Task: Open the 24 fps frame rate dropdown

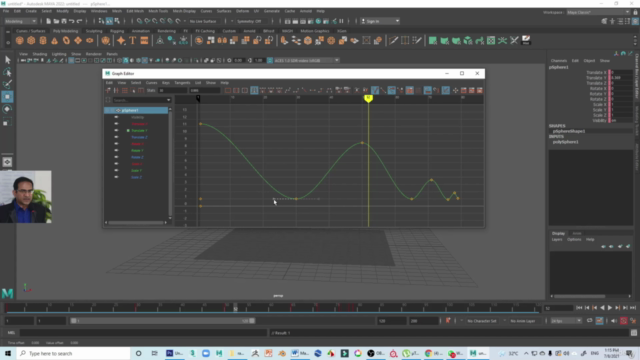Action: pos(566,321)
